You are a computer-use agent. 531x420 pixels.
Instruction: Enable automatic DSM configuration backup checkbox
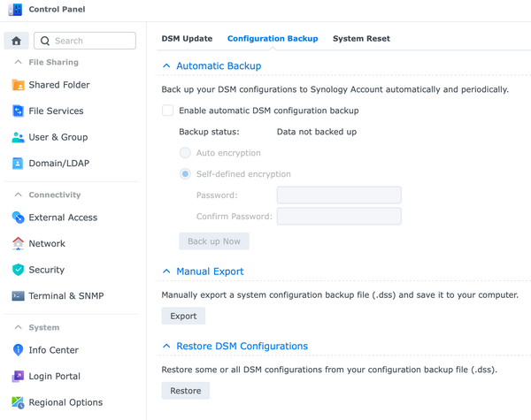click(167, 111)
